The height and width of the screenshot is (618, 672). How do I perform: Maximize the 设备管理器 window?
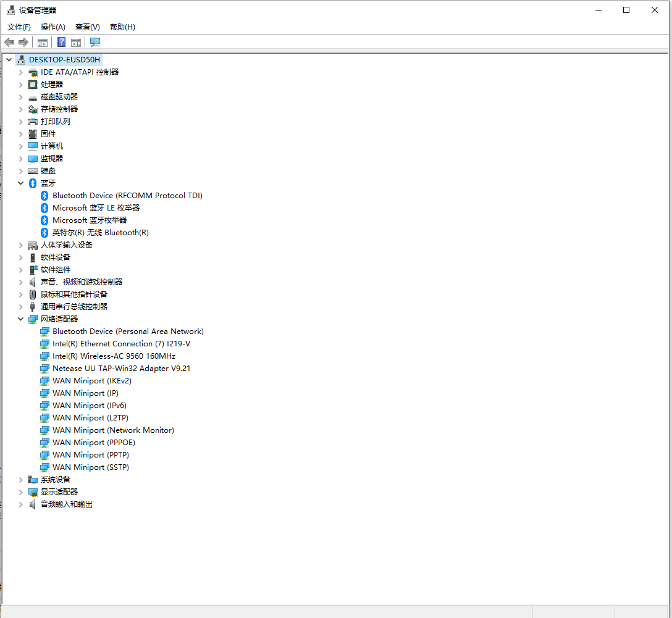click(x=626, y=10)
